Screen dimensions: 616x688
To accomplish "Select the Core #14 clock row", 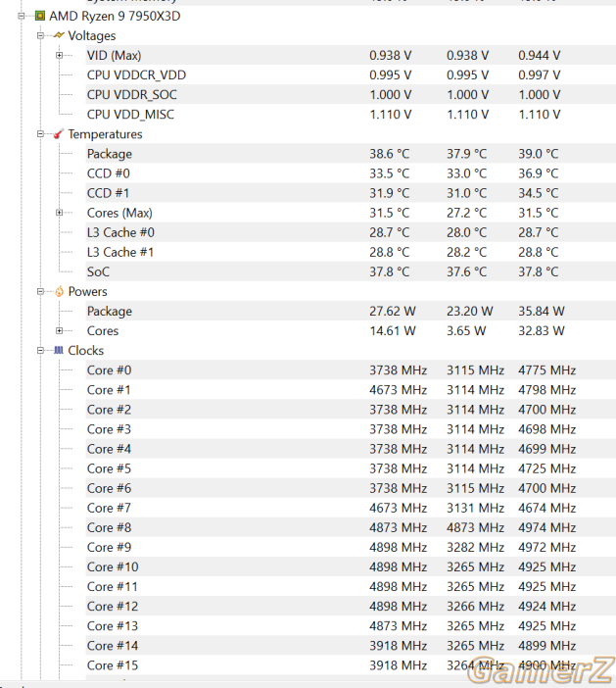I will [x=351, y=646].
